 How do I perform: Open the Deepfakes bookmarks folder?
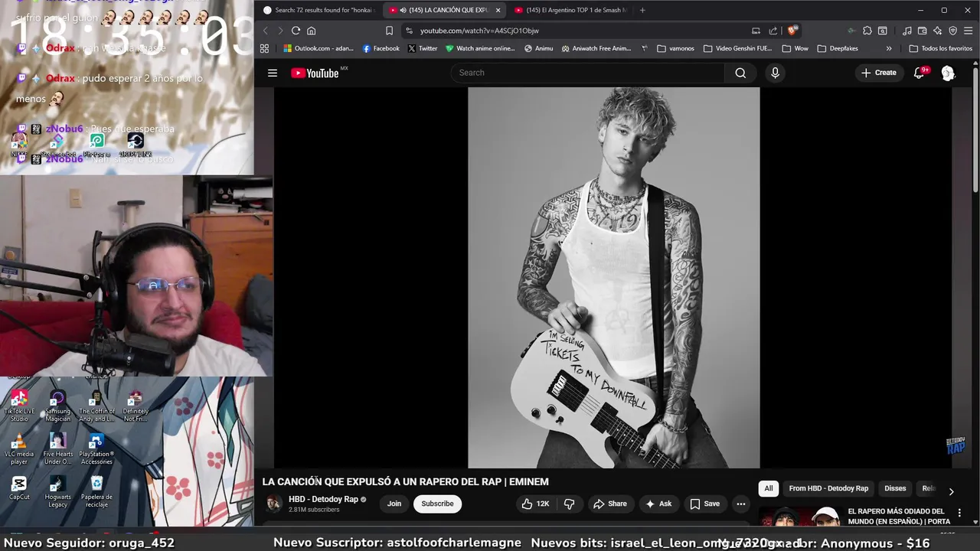pyautogui.click(x=837, y=48)
